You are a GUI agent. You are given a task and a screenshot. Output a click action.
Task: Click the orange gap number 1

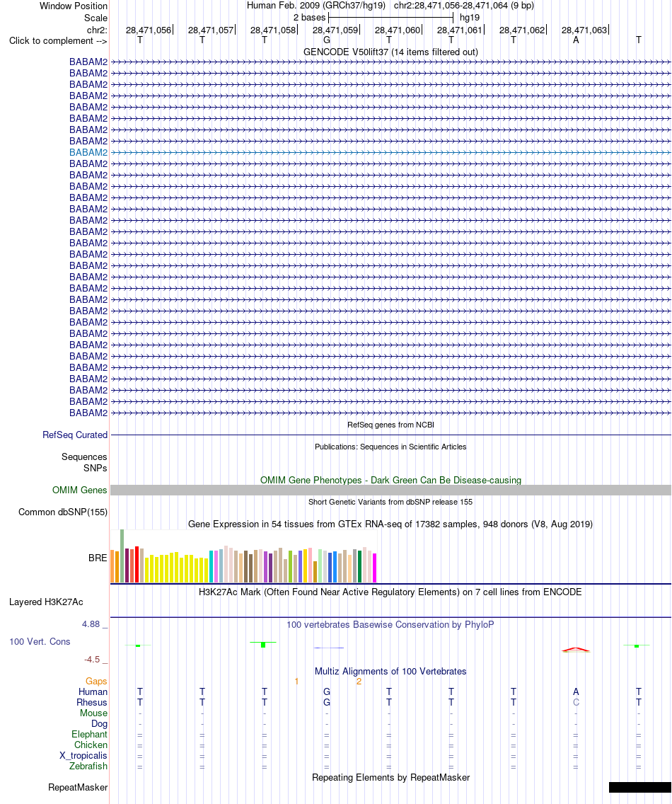296,681
